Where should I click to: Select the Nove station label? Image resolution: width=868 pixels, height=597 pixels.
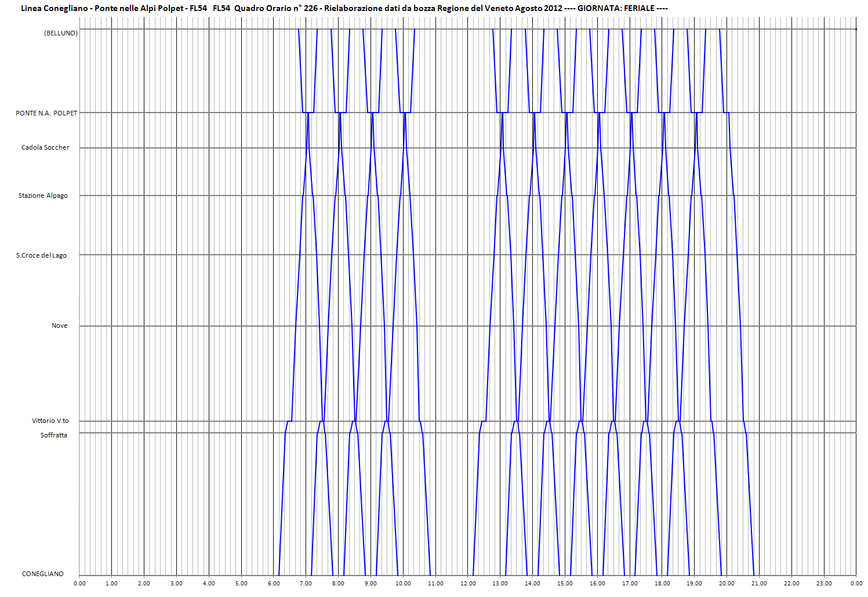pyautogui.click(x=60, y=325)
